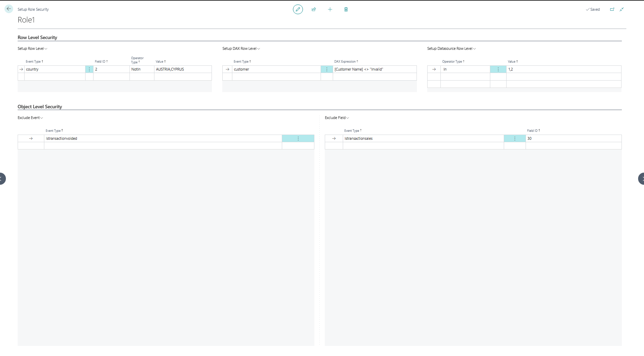Select the DAX Expression cell for customer
The height and width of the screenshot is (356, 644).
tap(374, 69)
